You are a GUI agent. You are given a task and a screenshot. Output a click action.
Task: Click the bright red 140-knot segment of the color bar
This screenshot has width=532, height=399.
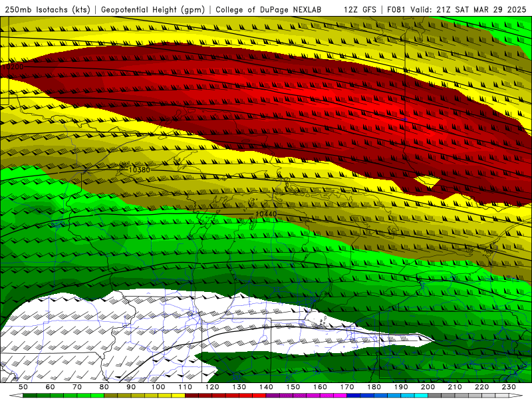259,396
